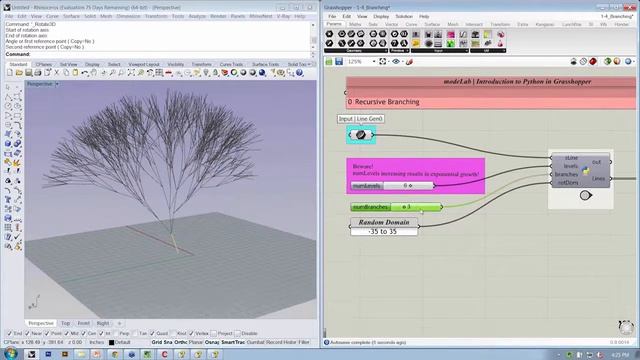
Task: Click the red preview-off icon in Grasshopper canvas toolbar
Action: click(593, 62)
